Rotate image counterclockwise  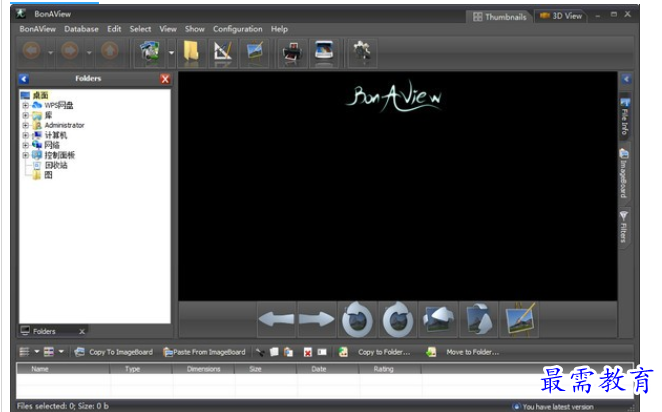coord(357,320)
